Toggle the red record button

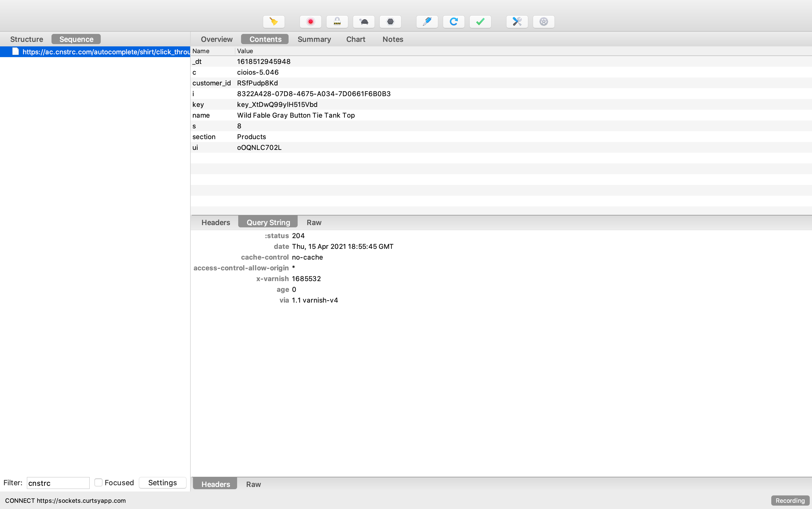click(310, 22)
